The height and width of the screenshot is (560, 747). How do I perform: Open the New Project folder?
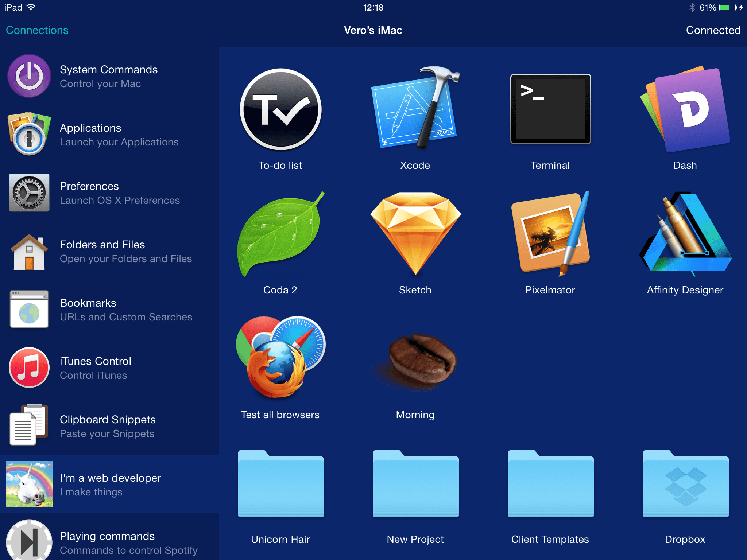tap(415, 483)
